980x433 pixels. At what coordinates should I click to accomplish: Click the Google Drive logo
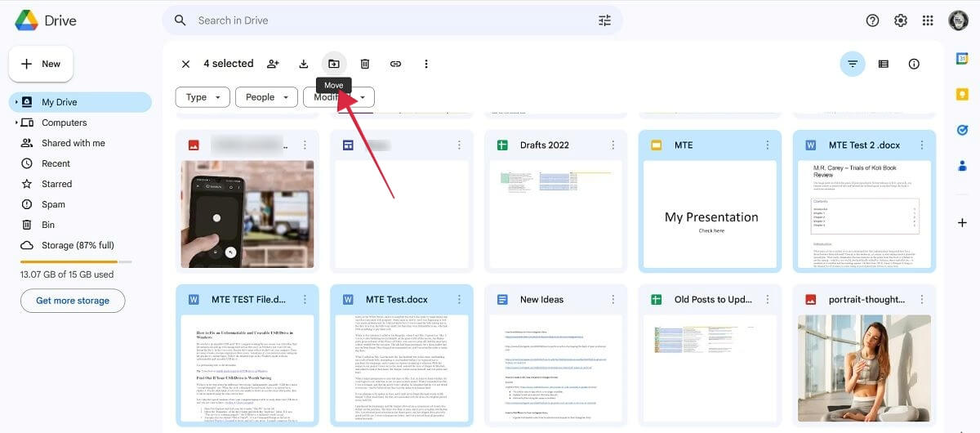tap(28, 20)
